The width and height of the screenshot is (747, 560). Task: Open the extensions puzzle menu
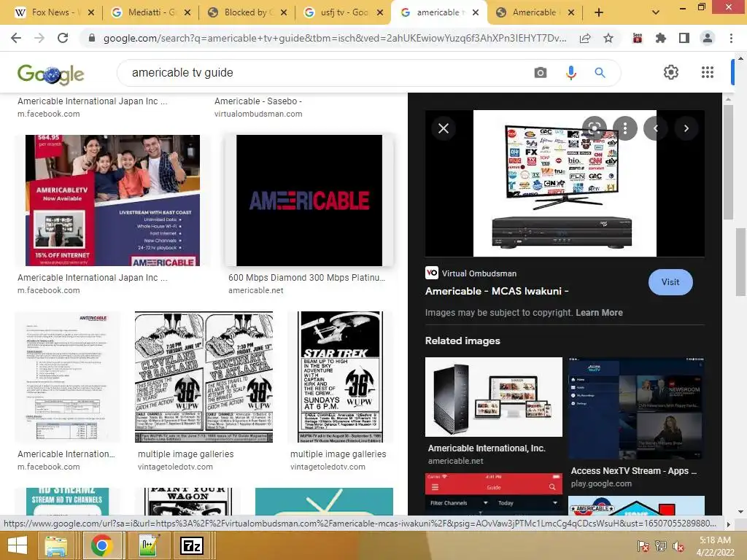[660, 38]
